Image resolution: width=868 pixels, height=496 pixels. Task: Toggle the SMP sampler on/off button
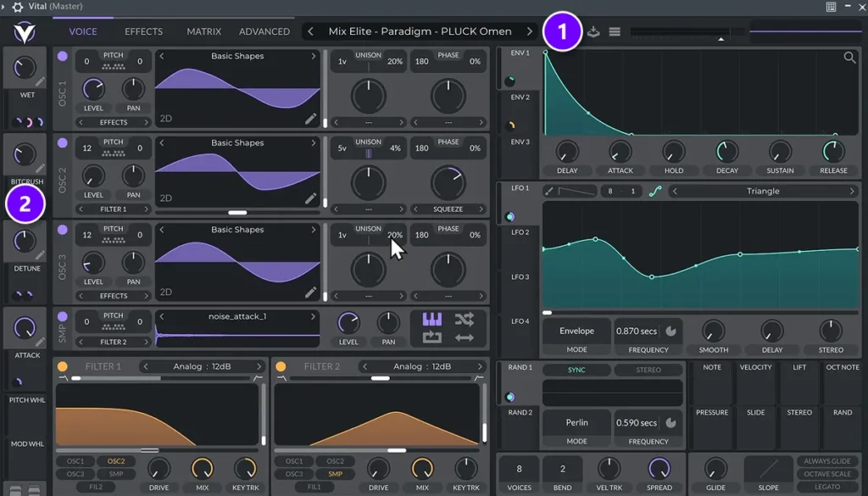(x=63, y=316)
